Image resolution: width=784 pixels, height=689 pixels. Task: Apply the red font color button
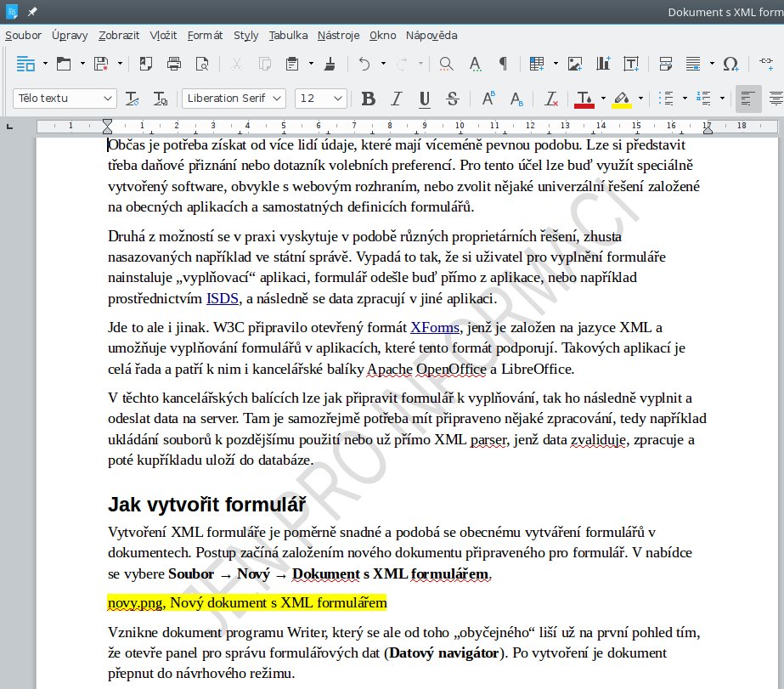point(584,99)
